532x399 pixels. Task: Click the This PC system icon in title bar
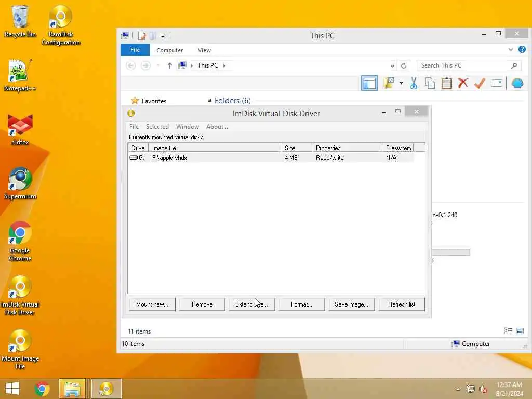tap(125, 36)
